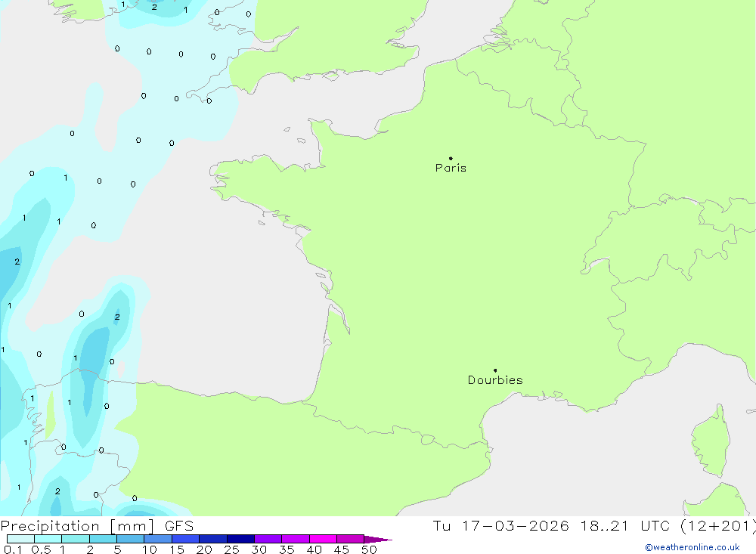Click the legend value '0.5'
This screenshot has height=554, width=756.
(x=41, y=549)
